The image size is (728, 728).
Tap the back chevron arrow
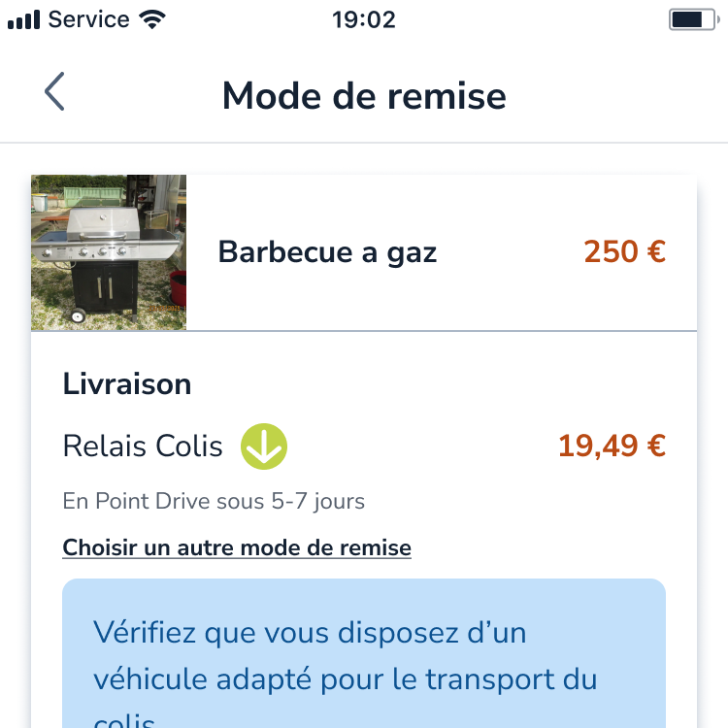tap(54, 91)
